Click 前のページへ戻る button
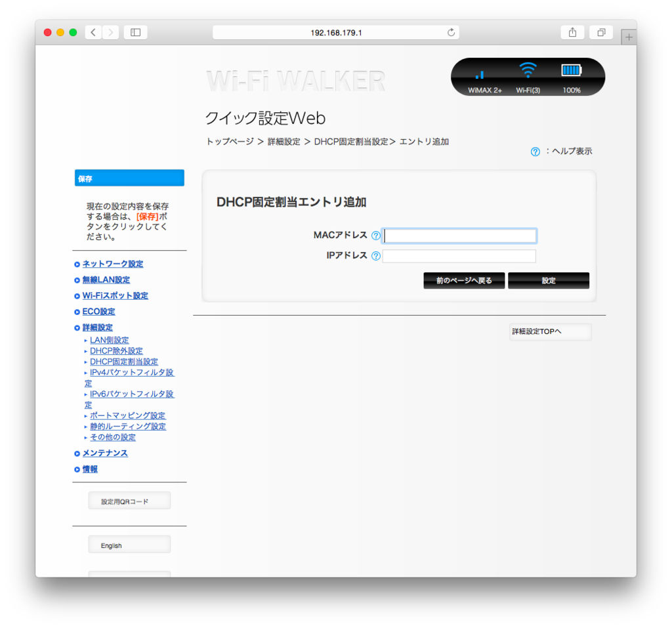This screenshot has height=628, width=672. point(464,280)
